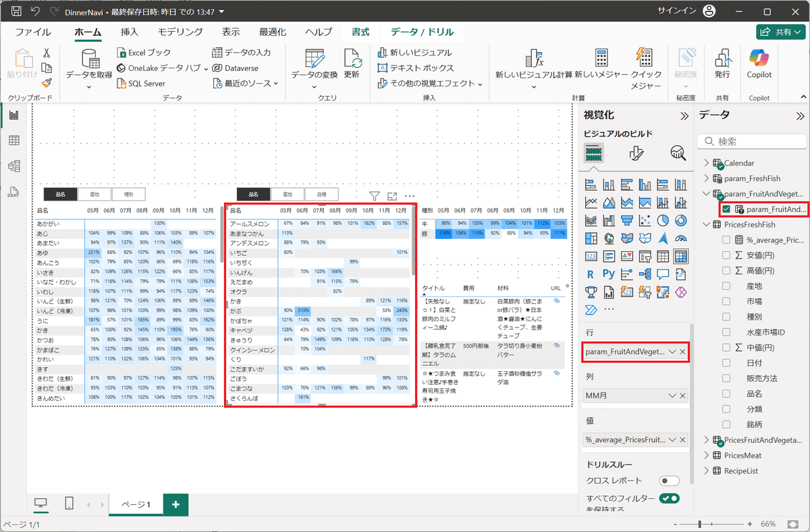Screen dimensions: 810x532
Task: Toggle すべてのフィルターを保持する switch
Action: (669, 498)
